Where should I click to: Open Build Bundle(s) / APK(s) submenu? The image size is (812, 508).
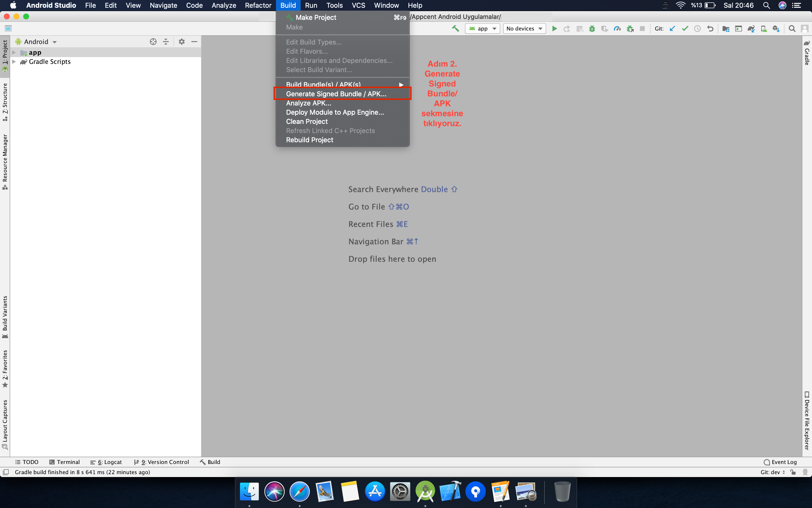(343, 84)
